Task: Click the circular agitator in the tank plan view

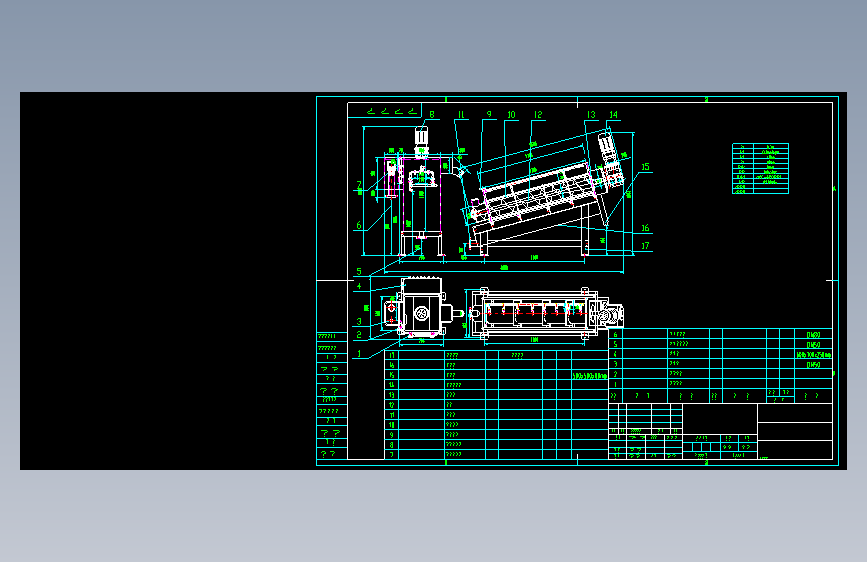Action: click(x=421, y=314)
